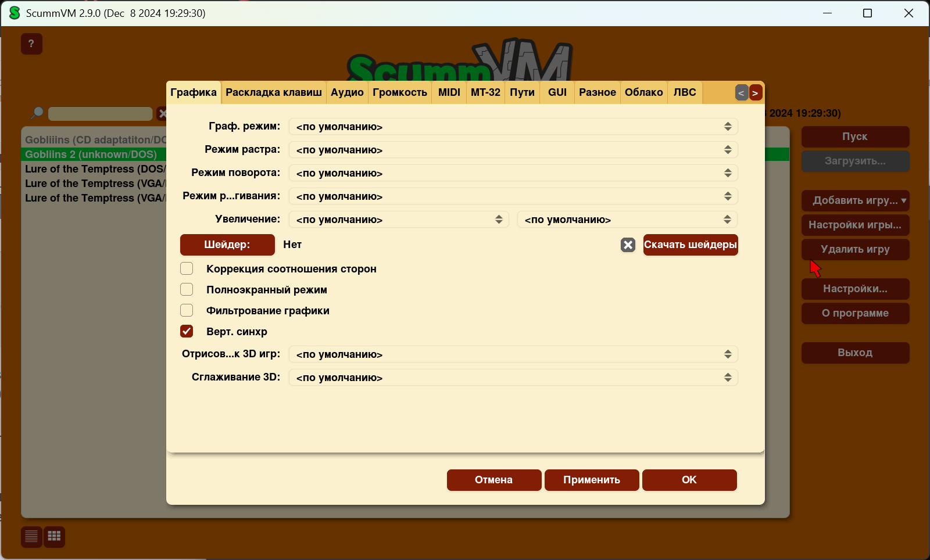Clear the selected shader with X icon
930x560 pixels.
click(628, 245)
